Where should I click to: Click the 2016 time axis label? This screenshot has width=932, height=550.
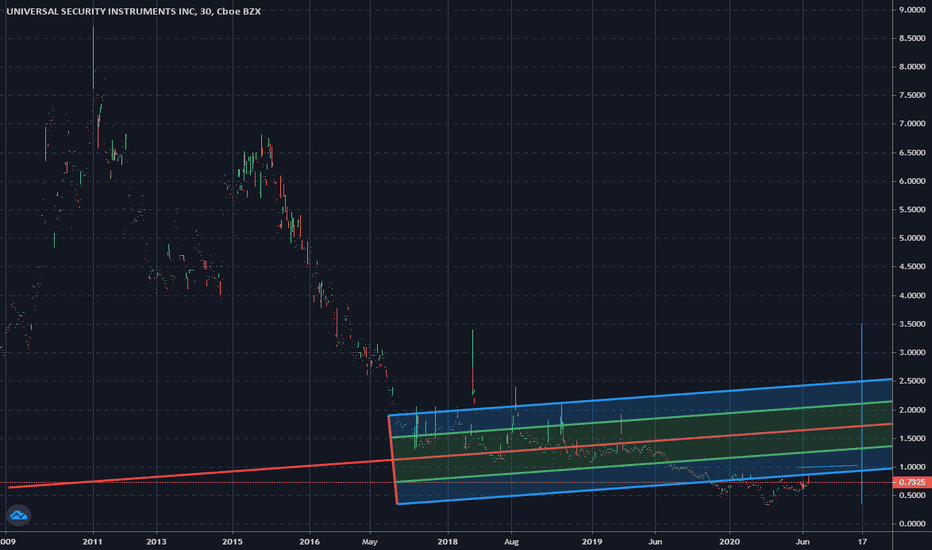coord(310,542)
